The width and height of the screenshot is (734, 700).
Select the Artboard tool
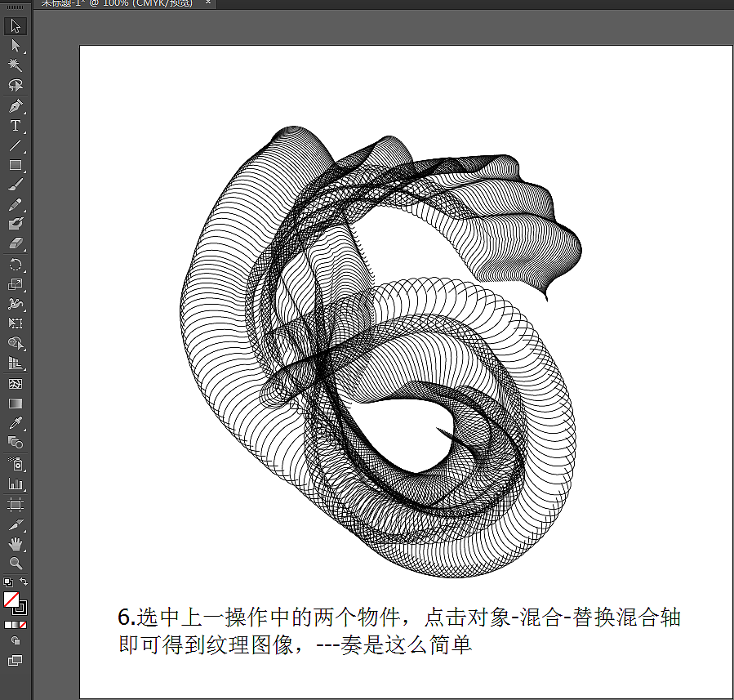(x=15, y=505)
